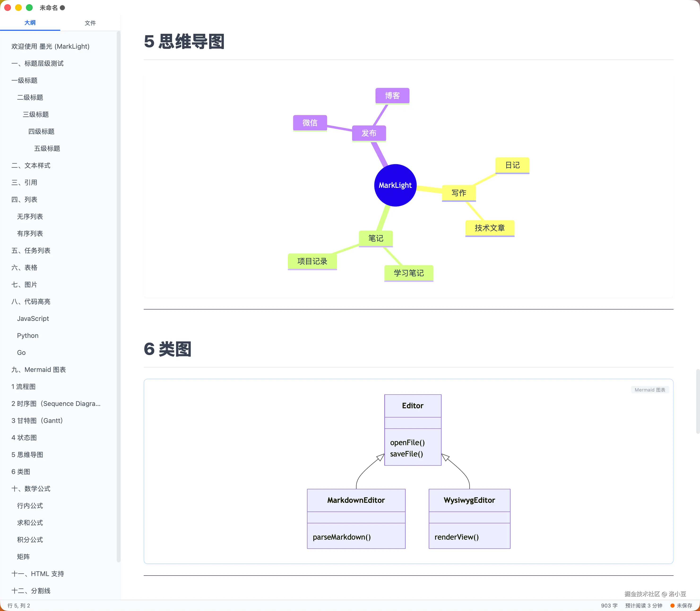Open 九、Mermaid 图表 in the outline
Viewport: 700px width, 611px height.
pos(39,370)
